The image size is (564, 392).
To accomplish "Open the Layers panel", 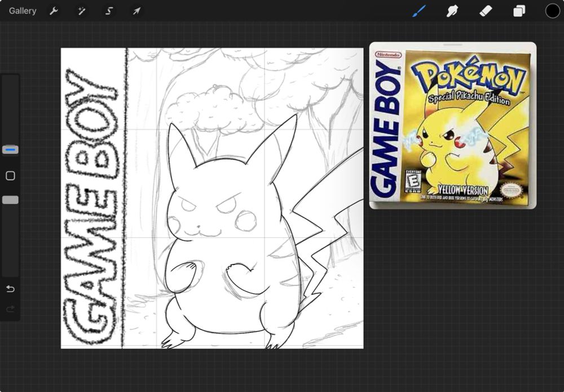I will coord(519,11).
